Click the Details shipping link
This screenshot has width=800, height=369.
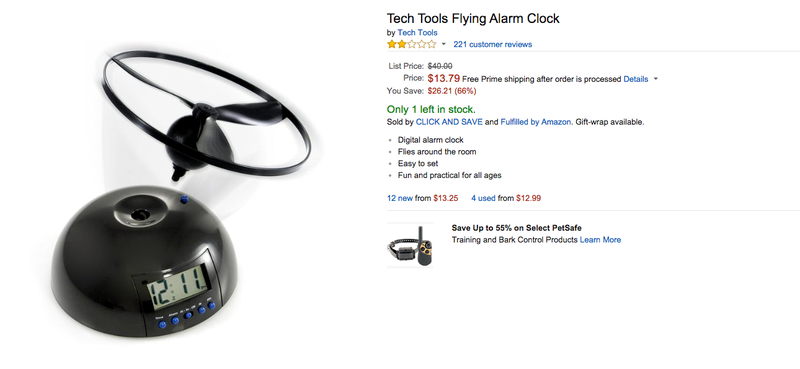tap(636, 79)
